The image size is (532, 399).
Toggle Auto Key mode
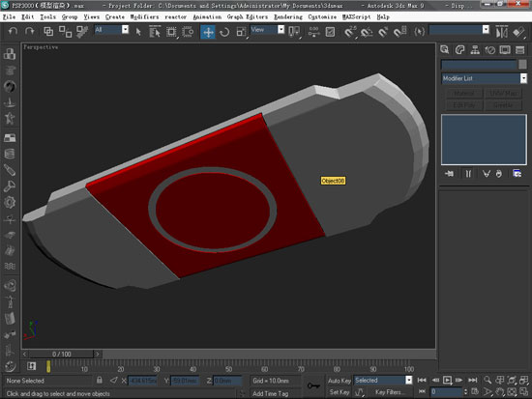click(x=339, y=381)
